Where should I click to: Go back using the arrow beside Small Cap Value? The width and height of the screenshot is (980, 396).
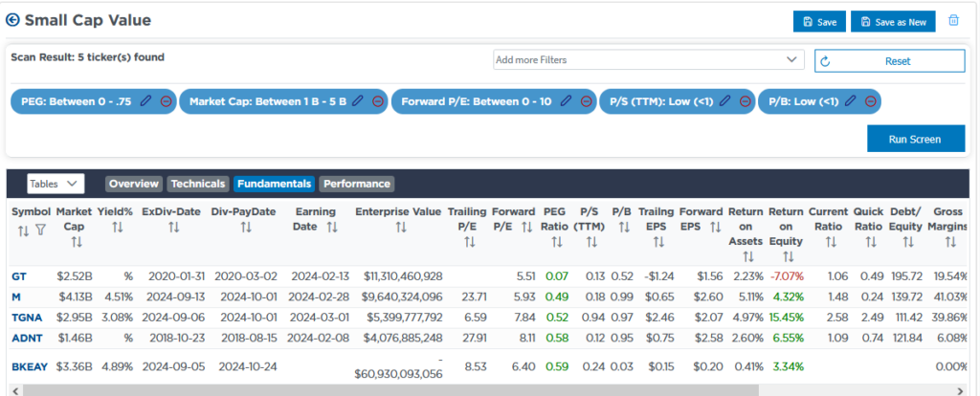coord(12,20)
